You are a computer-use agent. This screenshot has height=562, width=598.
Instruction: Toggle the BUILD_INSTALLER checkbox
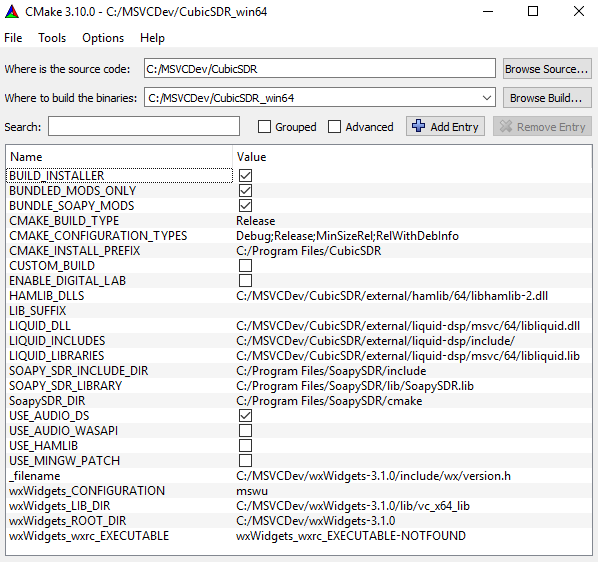pos(245,176)
